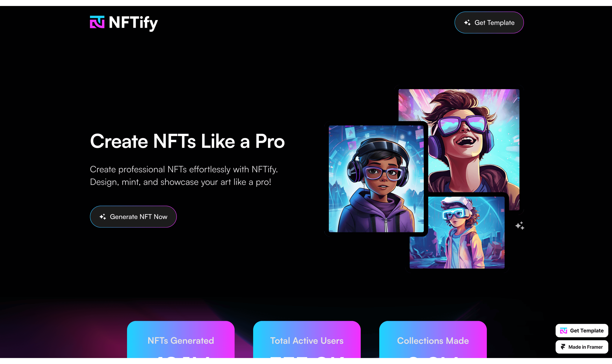
Task: Click the NFTs Generated stat card
Action: point(181,339)
